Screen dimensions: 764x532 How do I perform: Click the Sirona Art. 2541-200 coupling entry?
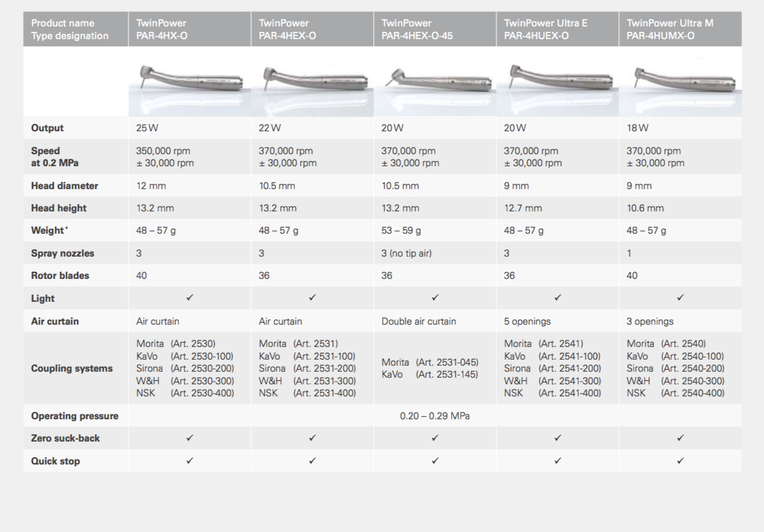pos(552,368)
